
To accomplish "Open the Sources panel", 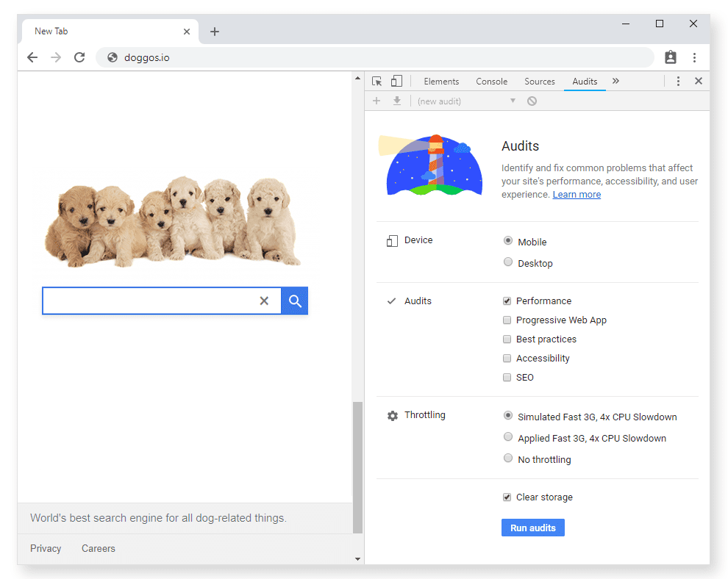I will (540, 81).
